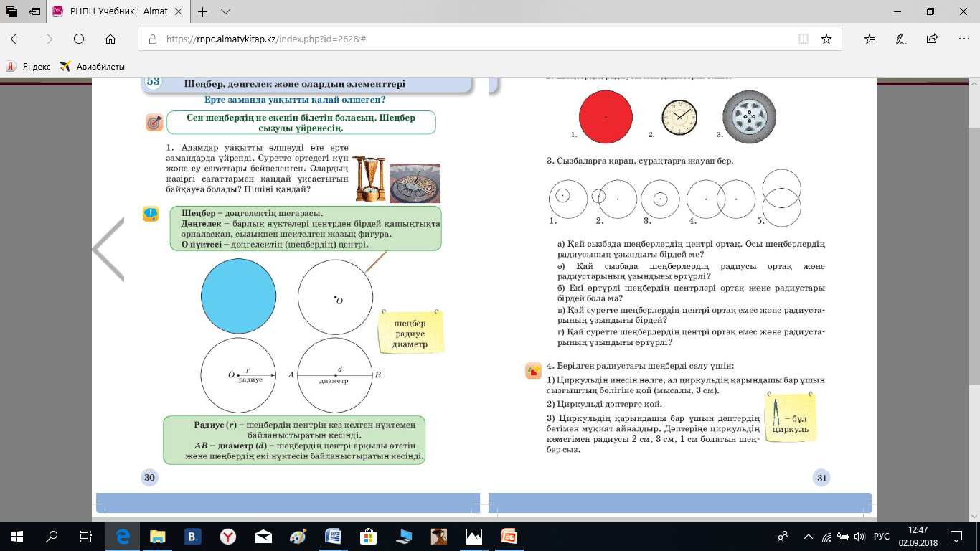Image resolution: width=980 pixels, height=551 pixels.
Task: Click the yellow sticky note шеңбер радиус диаметр
Action: (410, 333)
